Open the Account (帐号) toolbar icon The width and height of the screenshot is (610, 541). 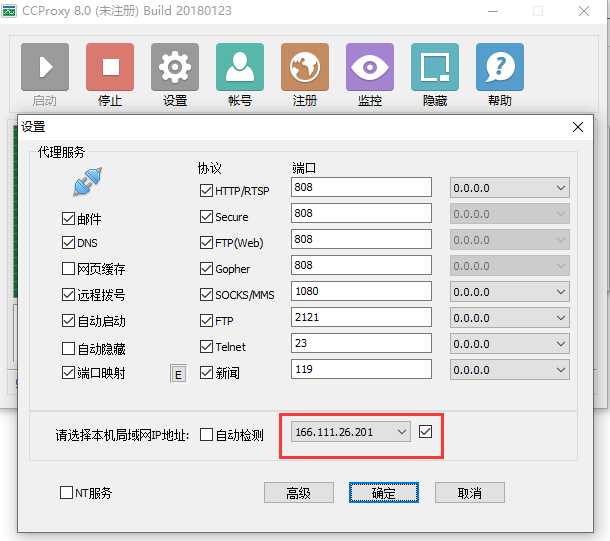click(x=240, y=67)
